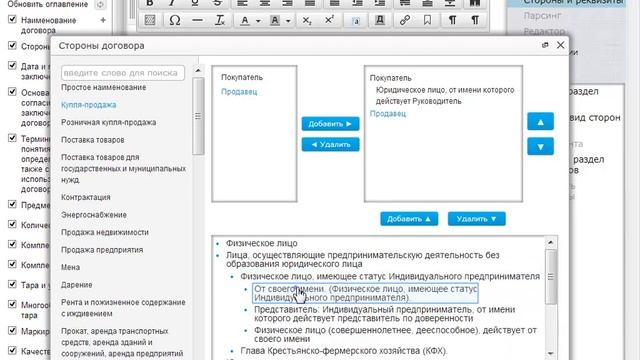This screenshot has width=640, height=360.
Task: Select Энергоснабжение contract type
Action: point(94,215)
